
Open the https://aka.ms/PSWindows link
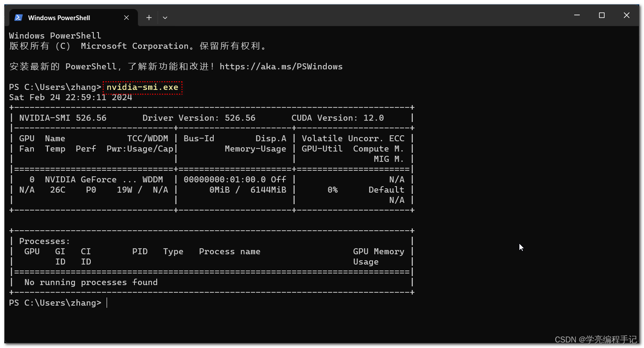281,66
